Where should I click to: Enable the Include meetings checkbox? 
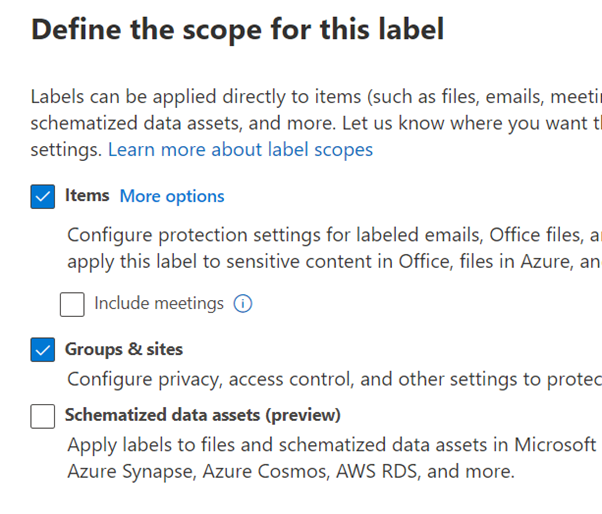[x=72, y=304]
